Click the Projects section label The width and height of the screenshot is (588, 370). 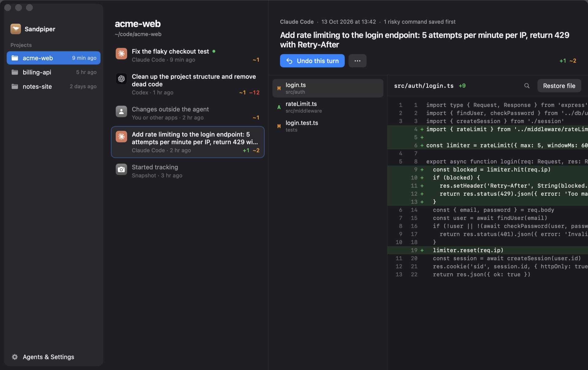[x=21, y=45]
